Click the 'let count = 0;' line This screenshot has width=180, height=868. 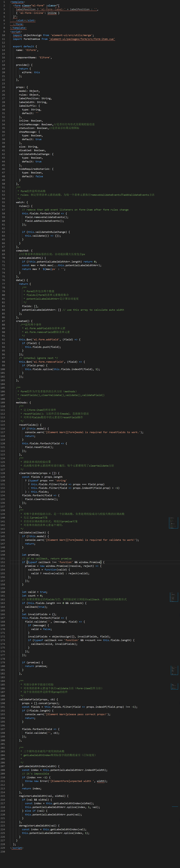[x=33, y=595]
